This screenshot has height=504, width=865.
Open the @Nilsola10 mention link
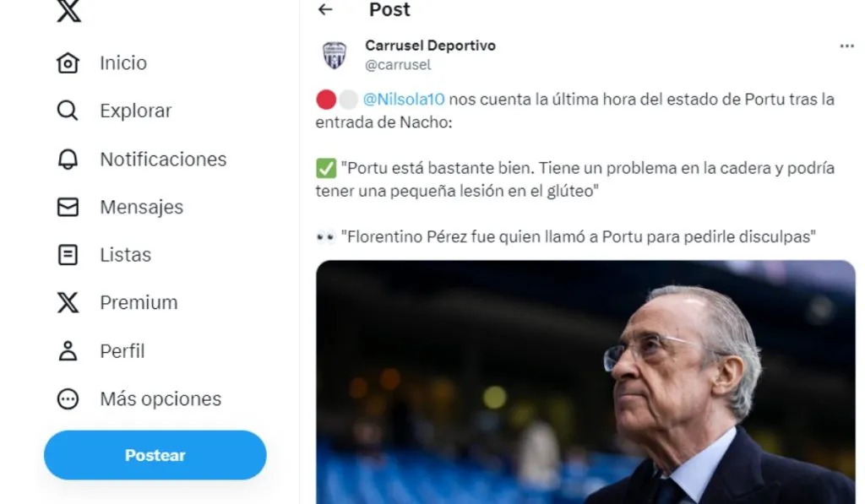coord(404,100)
